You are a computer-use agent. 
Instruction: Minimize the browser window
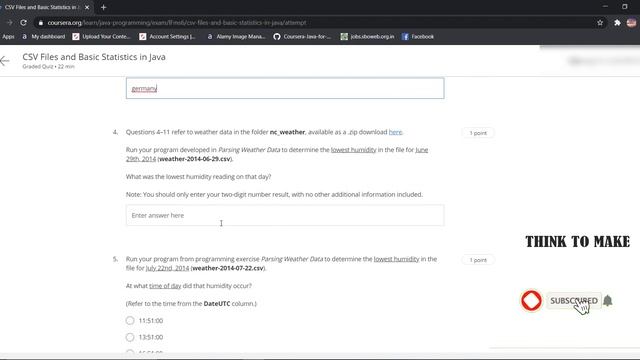point(605,7)
